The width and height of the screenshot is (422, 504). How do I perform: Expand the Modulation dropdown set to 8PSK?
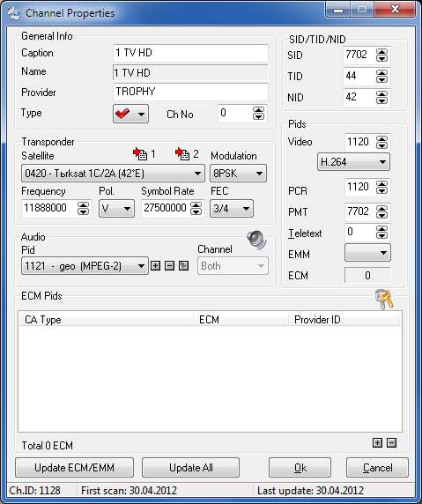[x=238, y=174]
